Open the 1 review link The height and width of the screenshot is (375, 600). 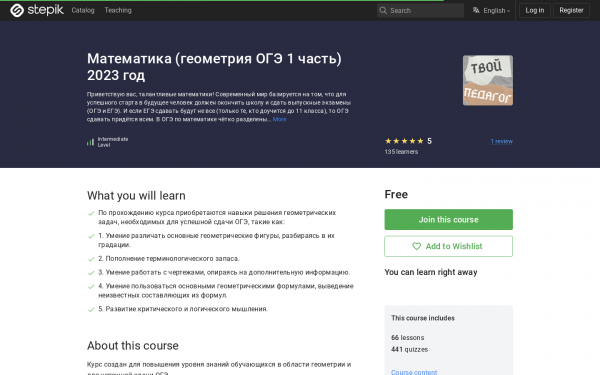coord(502,141)
